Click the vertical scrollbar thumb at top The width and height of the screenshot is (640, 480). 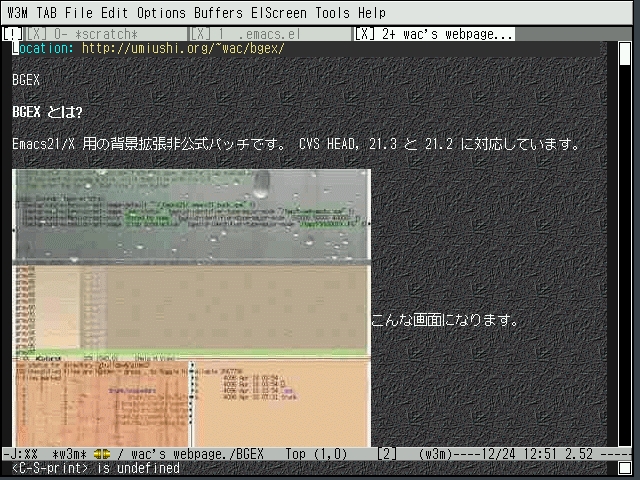(x=625, y=53)
